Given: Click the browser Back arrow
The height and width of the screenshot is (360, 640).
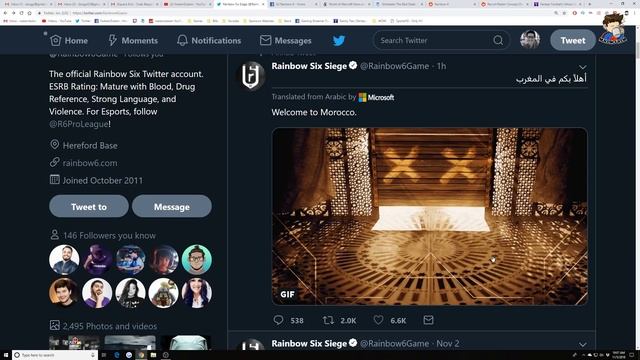Looking at the screenshot, I should [x=5, y=13].
